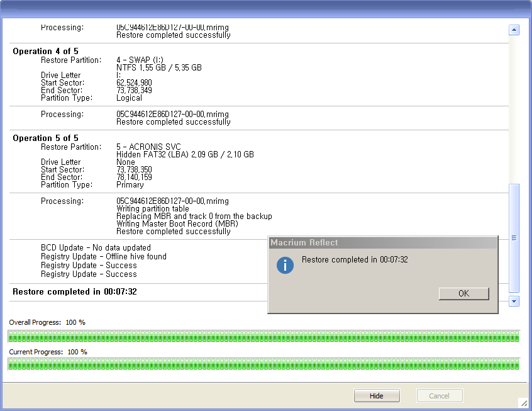The width and height of the screenshot is (532, 411).
Task: Click the scrollbar down arrow
Action: coord(514,301)
